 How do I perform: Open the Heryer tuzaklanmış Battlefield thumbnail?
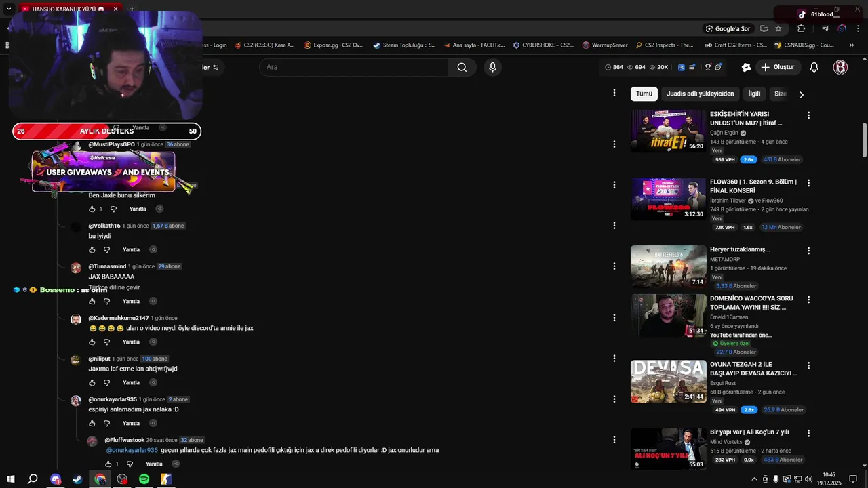pyautogui.click(x=669, y=266)
